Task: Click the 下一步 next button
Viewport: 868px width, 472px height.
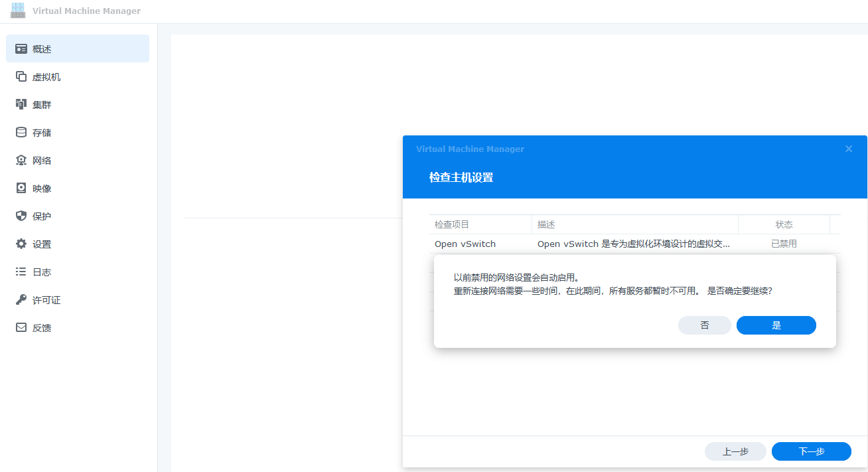Action: (811, 451)
